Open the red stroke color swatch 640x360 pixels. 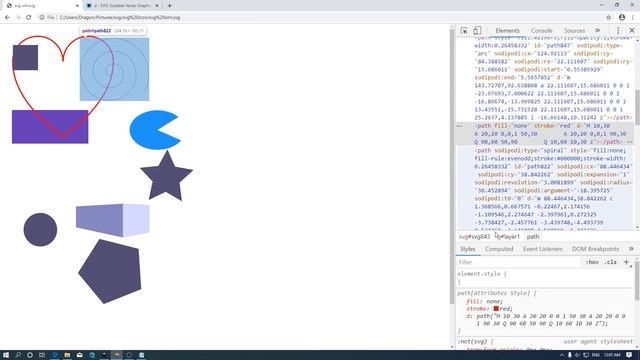point(496,309)
